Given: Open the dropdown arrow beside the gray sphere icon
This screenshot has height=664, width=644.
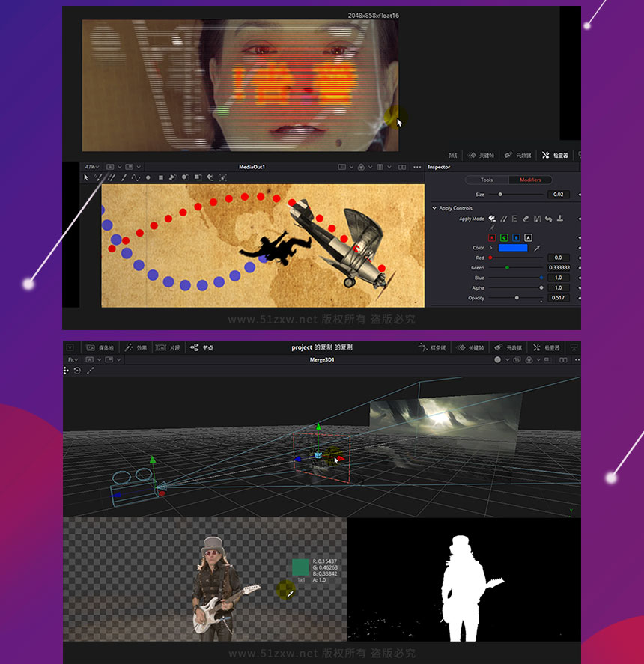Looking at the screenshot, I should pos(507,359).
